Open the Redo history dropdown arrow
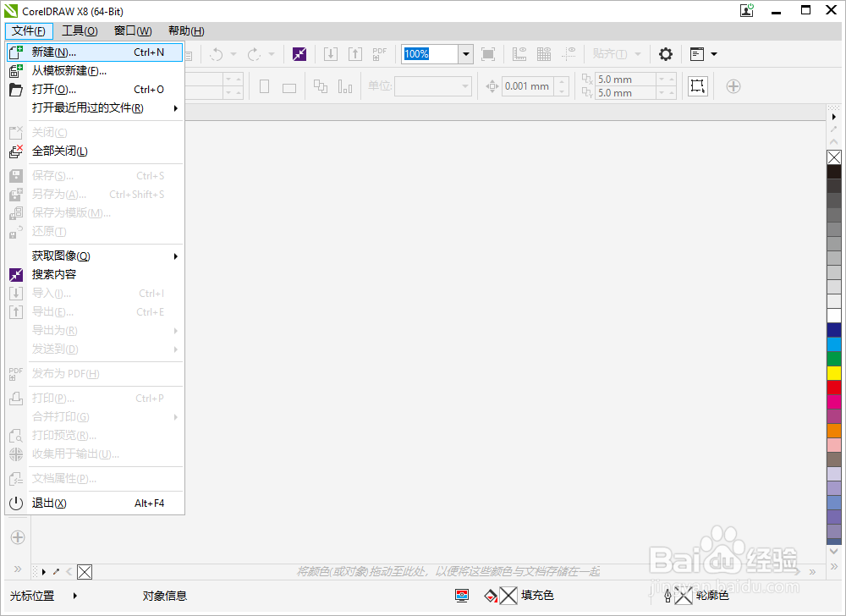 coord(272,54)
